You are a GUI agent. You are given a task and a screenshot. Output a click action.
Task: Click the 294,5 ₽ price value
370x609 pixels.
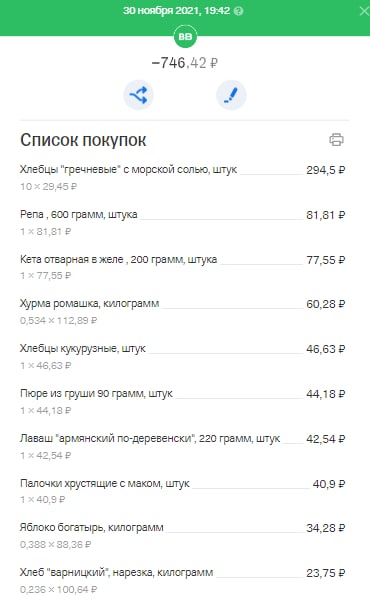(x=325, y=170)
